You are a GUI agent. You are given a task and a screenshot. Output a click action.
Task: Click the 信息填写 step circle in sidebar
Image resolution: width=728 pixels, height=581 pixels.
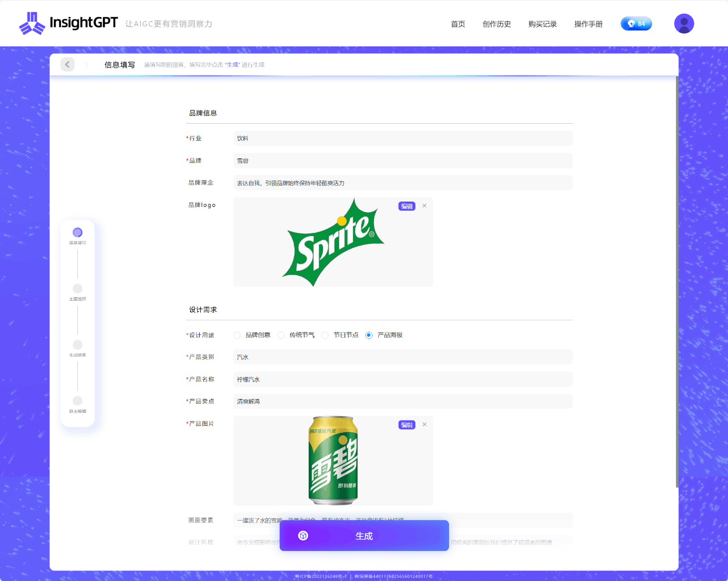point(78,232)
